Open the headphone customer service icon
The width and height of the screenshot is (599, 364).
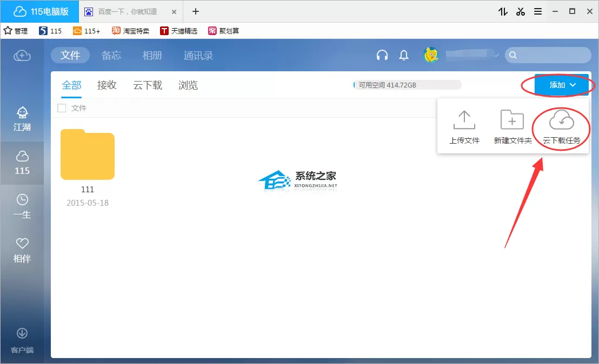(x=382, y=55)
